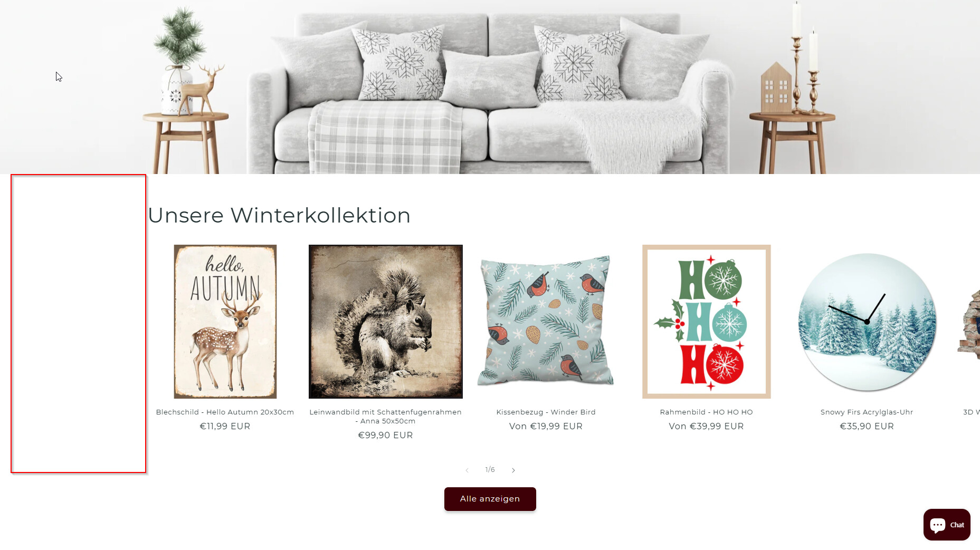Click the Alle anzeigen button

tap(490, 499)
